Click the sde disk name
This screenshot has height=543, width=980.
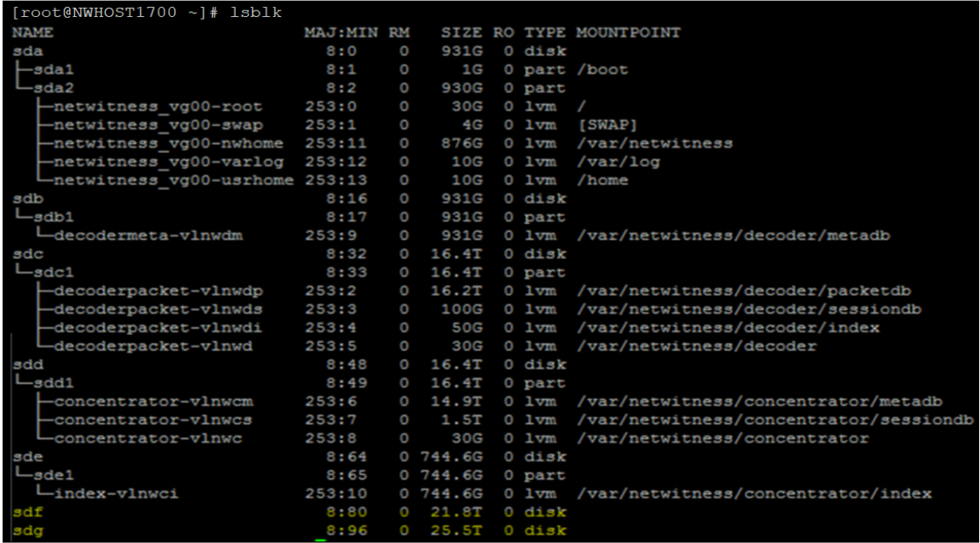[x=27, y=456]
